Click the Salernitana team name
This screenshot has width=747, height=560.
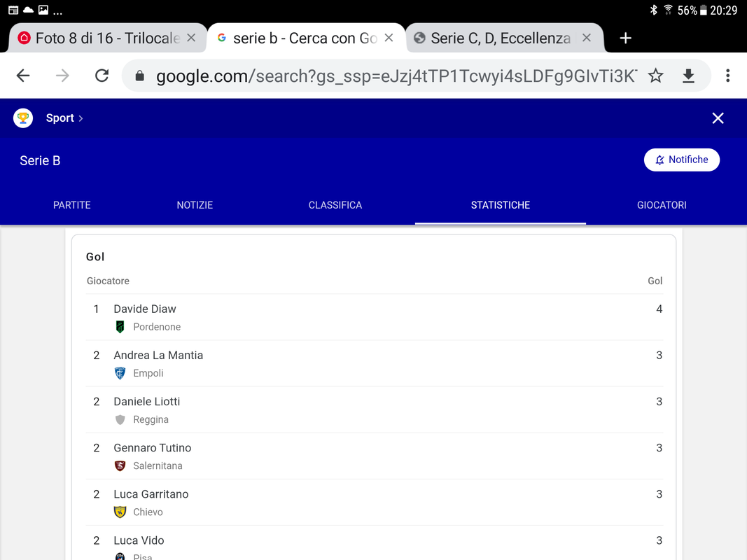[x=158, y=465]
